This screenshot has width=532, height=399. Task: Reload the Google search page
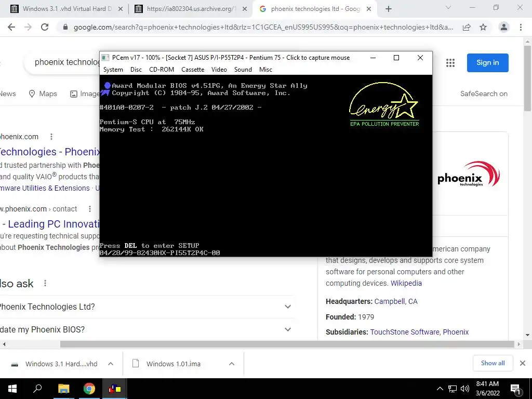click(x=45, y=27)
